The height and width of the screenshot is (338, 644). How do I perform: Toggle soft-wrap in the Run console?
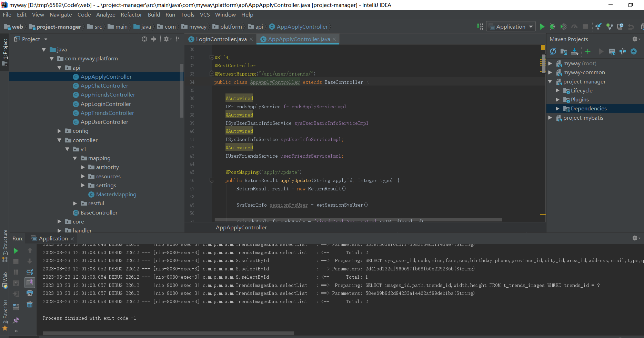tap(30, 271)
